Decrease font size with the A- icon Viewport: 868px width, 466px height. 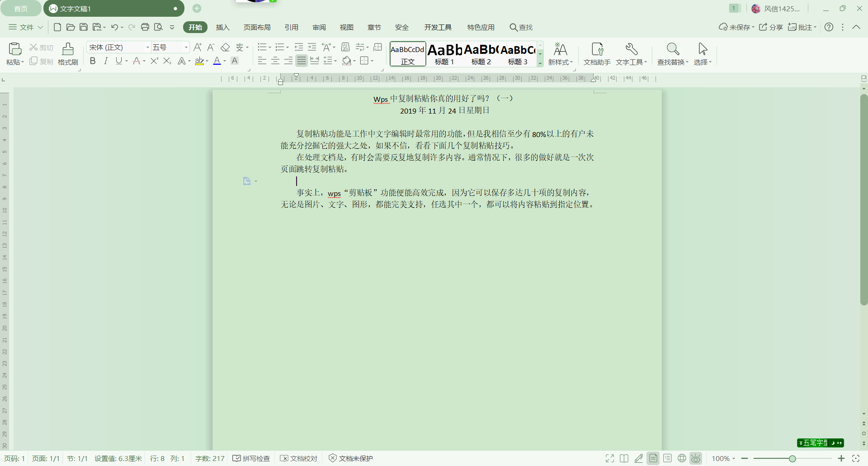[211, 47]
